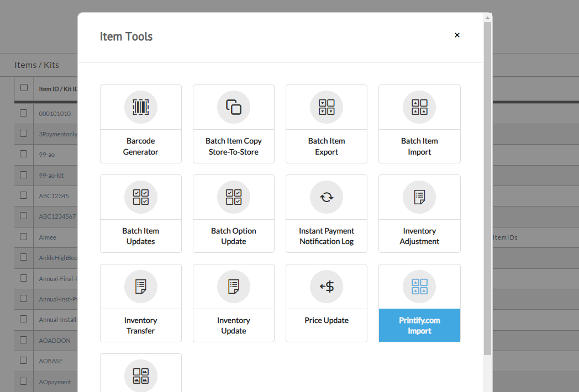Click the Items / Kits heading

[36, 65]
